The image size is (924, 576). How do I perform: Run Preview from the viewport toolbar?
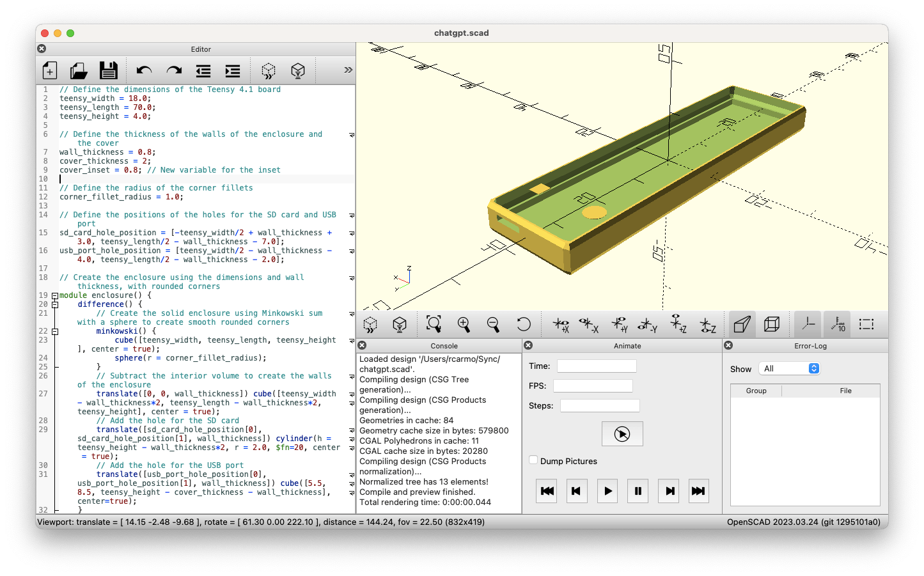(x=370, y=325)
